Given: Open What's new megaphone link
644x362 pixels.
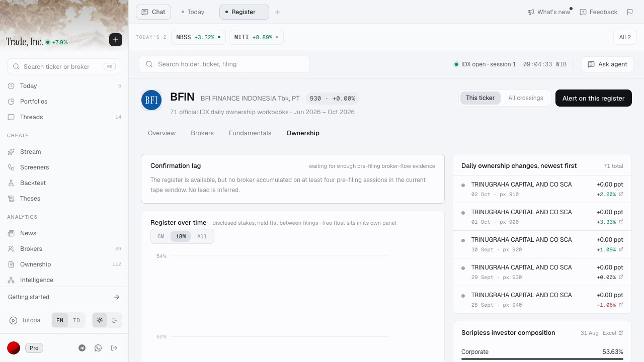Looking at the screenshot, I should click(x=549, y=12).
